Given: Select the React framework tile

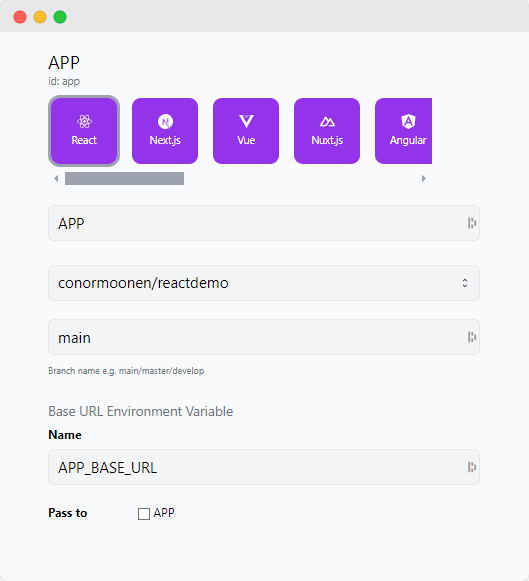Looking at the screenshot, I should [84, 131].
